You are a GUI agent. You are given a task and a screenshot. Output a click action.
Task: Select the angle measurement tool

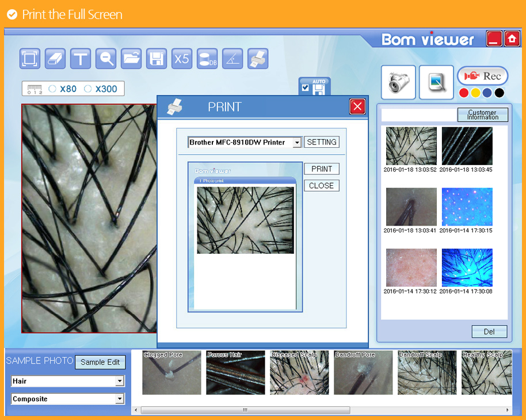tap(232, 58)
